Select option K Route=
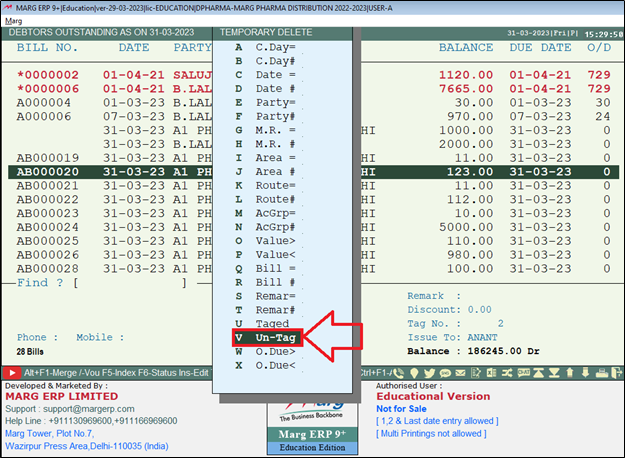Viewport: 625px width, 458px height. tap(265, 185)
